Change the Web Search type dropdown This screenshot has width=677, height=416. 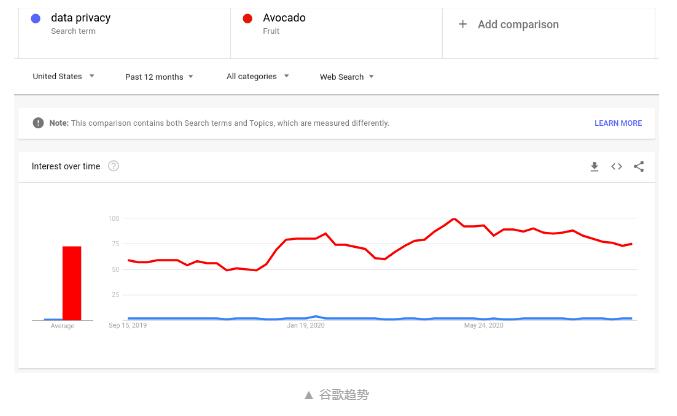pyautogui.click(x=346, y=77)
